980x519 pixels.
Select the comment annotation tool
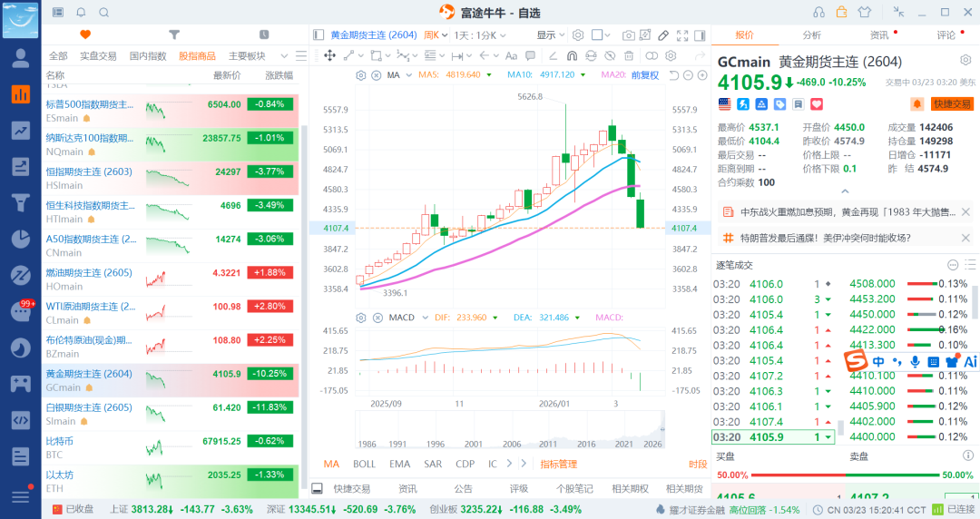531,55
